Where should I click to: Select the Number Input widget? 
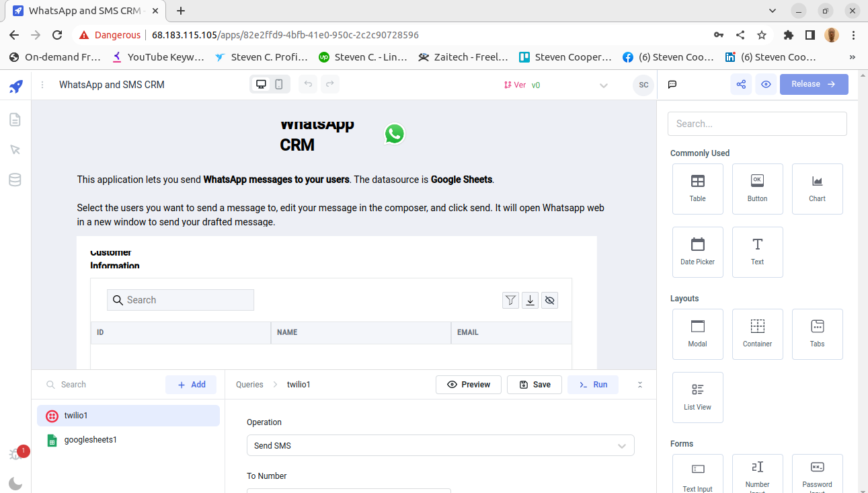(x=758, y=473)
